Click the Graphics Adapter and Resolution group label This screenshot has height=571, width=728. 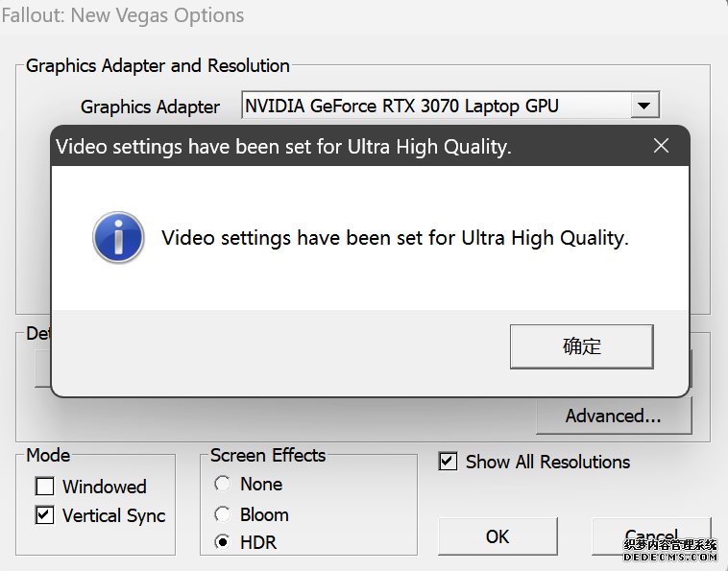point(158,65)
